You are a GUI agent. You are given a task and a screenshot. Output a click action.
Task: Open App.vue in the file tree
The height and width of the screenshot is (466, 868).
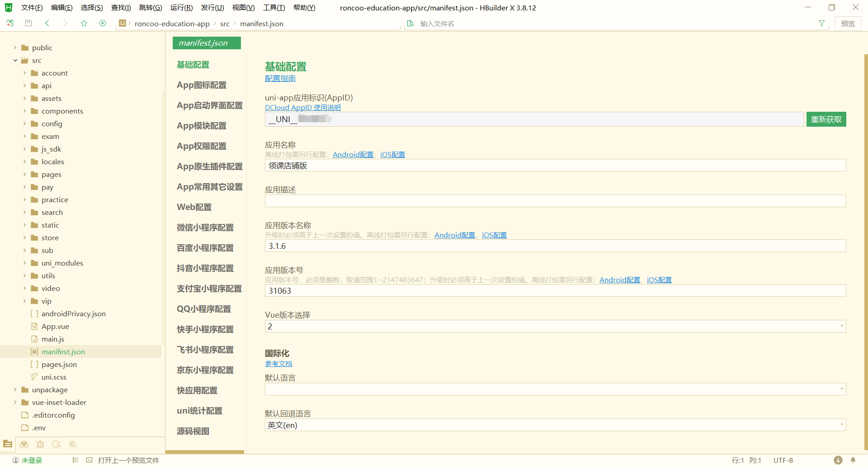click(55, 326)
